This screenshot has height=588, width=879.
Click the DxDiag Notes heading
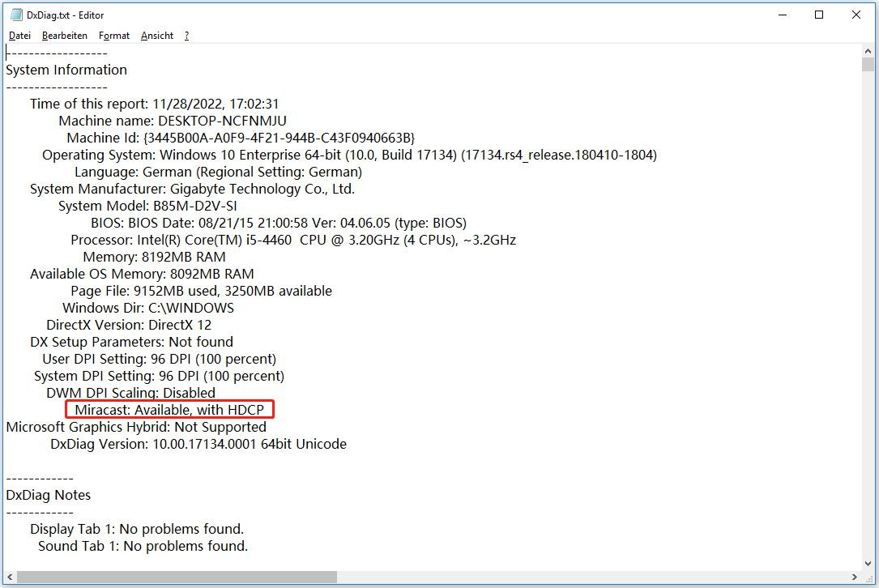tap(48, 495)
